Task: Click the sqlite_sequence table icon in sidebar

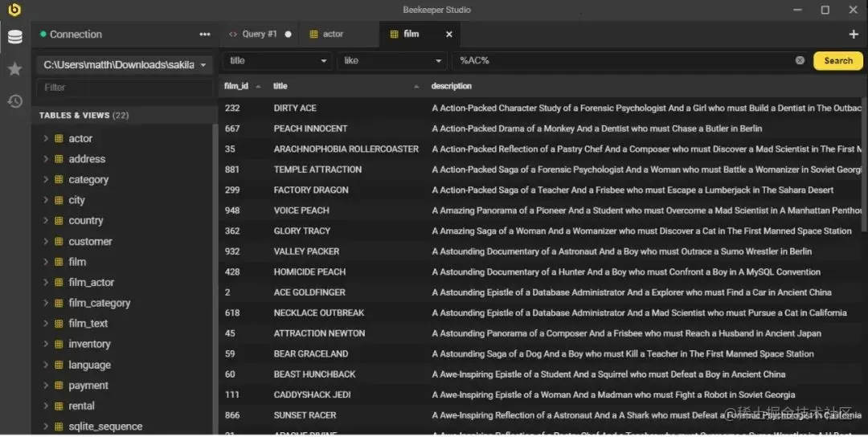Action: click(59, 427)
